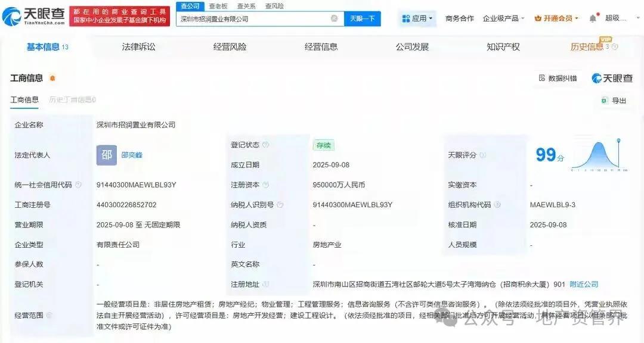644x343 pixels.
Task: Click the 存续 status tag
Action: [324, 145]
